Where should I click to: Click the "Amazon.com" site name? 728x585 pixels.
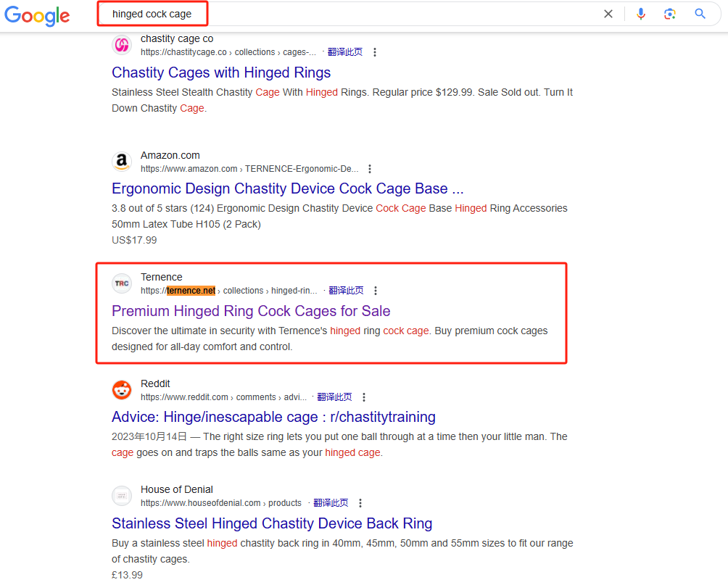pyautogui.click(x=170, y=155)
